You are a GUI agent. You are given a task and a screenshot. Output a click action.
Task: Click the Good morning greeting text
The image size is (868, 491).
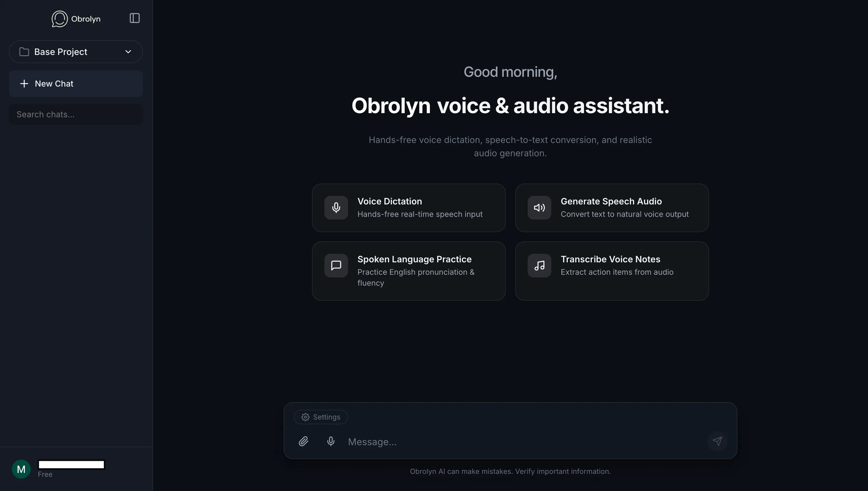click(511, 72)
